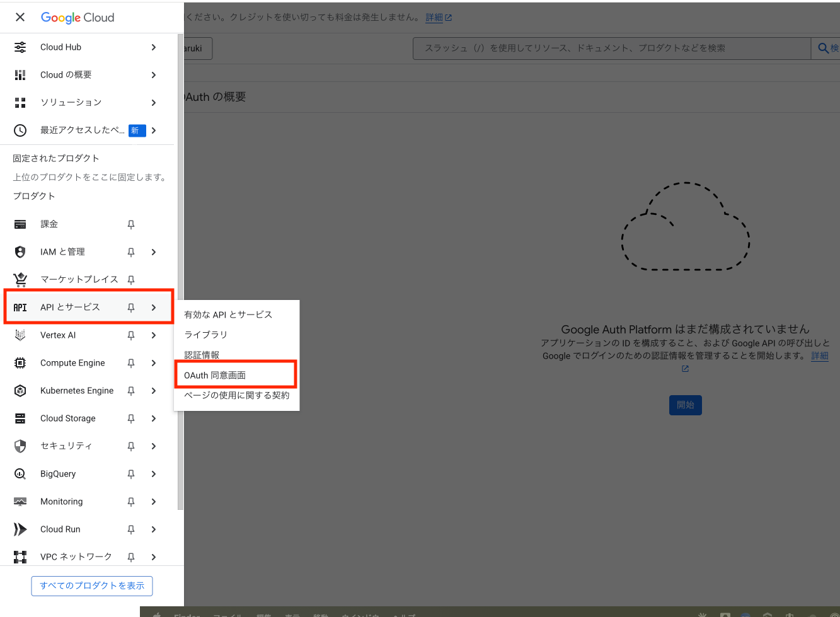Select ページの使用に関する契約 submenu item
The width and height of the screenshot is (840, 617).
tap(236, 395)
